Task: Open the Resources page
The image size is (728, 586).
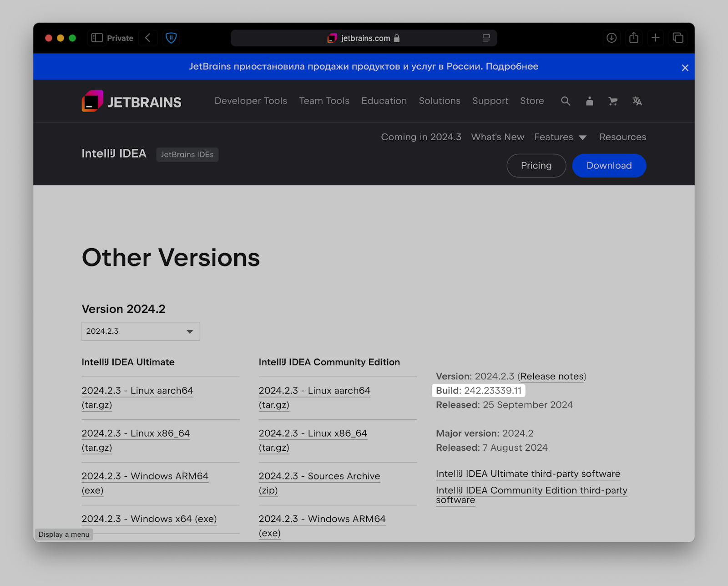Action: (622, 137)
